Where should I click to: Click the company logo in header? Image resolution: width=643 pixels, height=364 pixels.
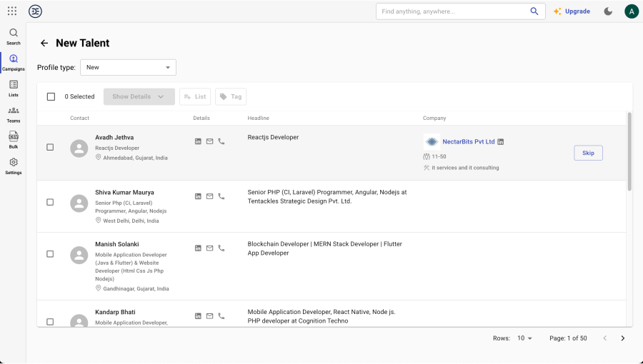coord(35,11)
